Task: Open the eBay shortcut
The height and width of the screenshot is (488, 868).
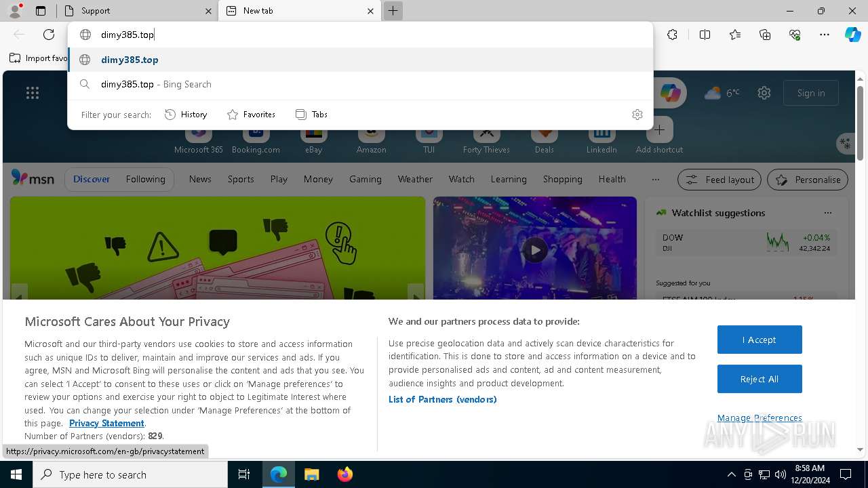Action: [x=313, y=140]
